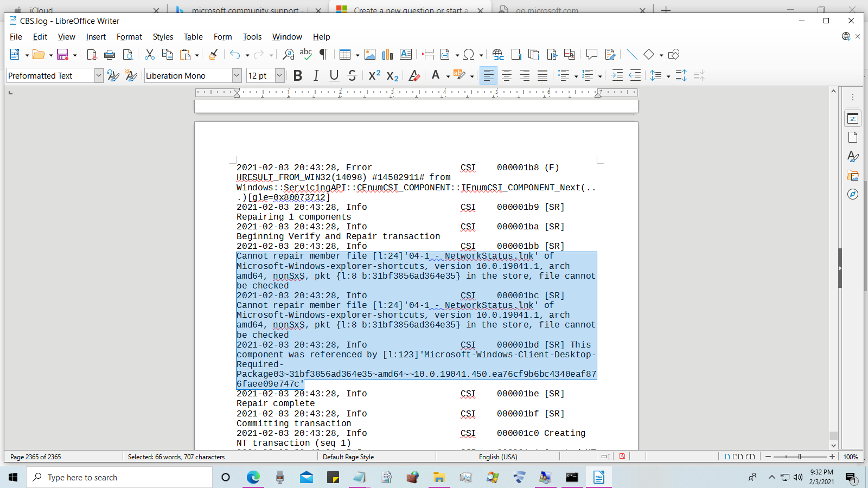This screenshot has width=868, height=488.
Task: Open the Table menu
Action: click(193, 37)
